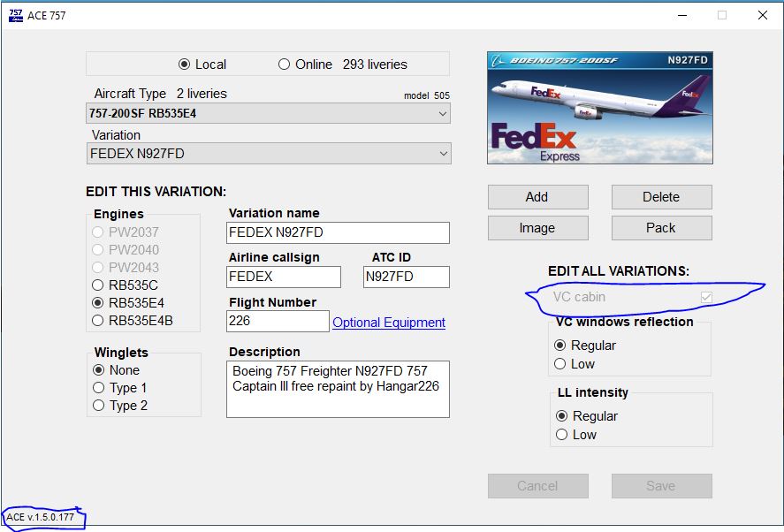Open the Optional Equipment link
Screen dimensions: 784x532
click(388, 323)
